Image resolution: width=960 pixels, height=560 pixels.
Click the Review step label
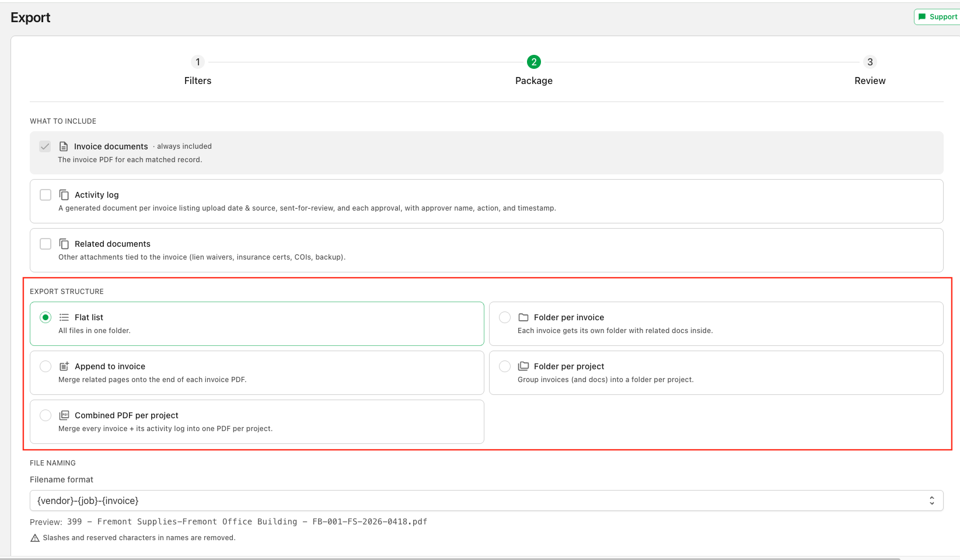(x=870, y=80)
